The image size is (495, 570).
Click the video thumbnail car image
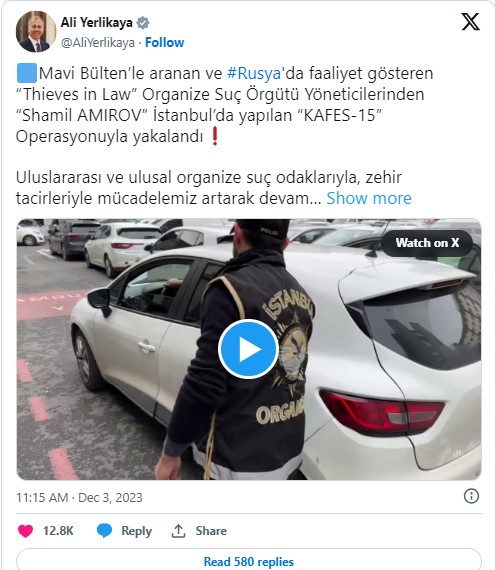[x=249, y=349]
